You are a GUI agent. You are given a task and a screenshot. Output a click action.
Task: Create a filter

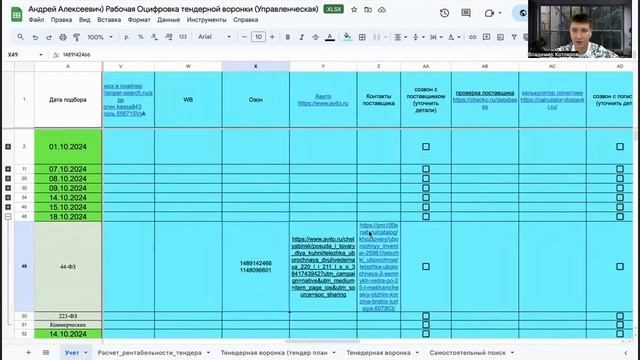click(514, 37)
